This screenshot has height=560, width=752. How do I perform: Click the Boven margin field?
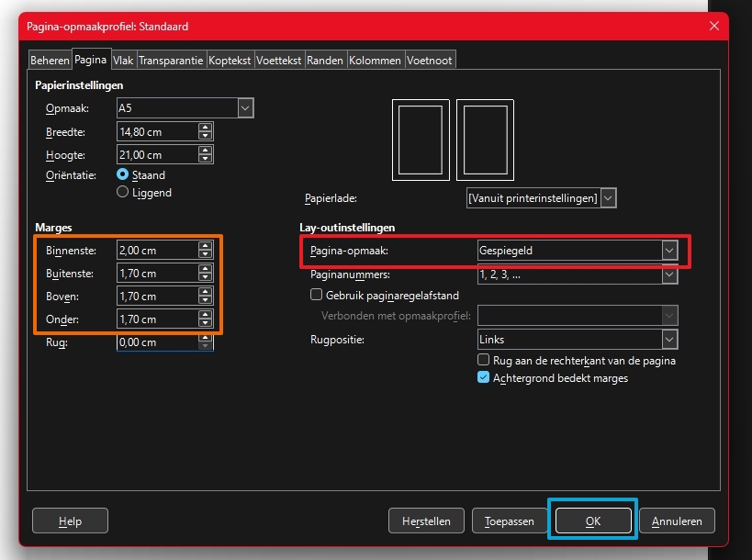click(x=157, y=297)
